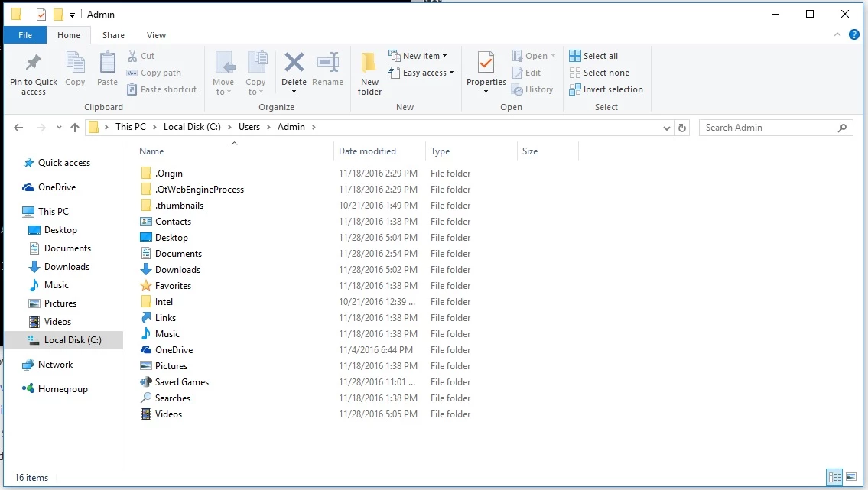Open Properties checkmark icon
This screenshot has width=868, height=490.
click(486, 62)
